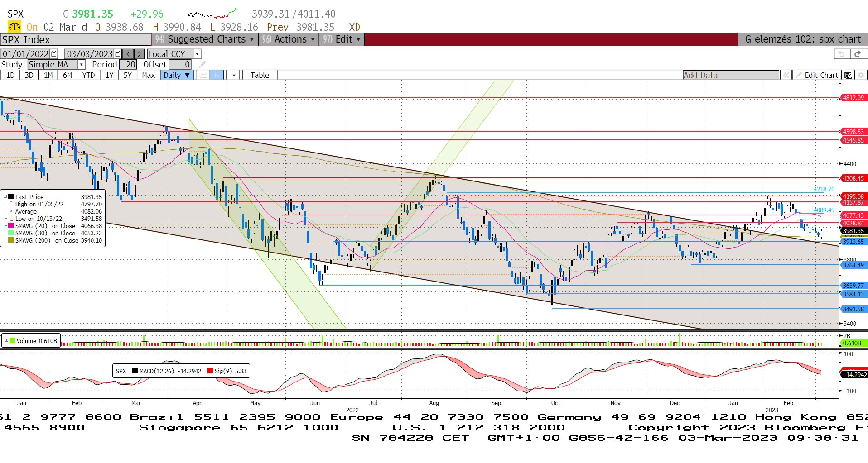Click the Low marker icon in legend
Image resolution: width=868 pixels, height=463 pixels.
pos(11,219)
